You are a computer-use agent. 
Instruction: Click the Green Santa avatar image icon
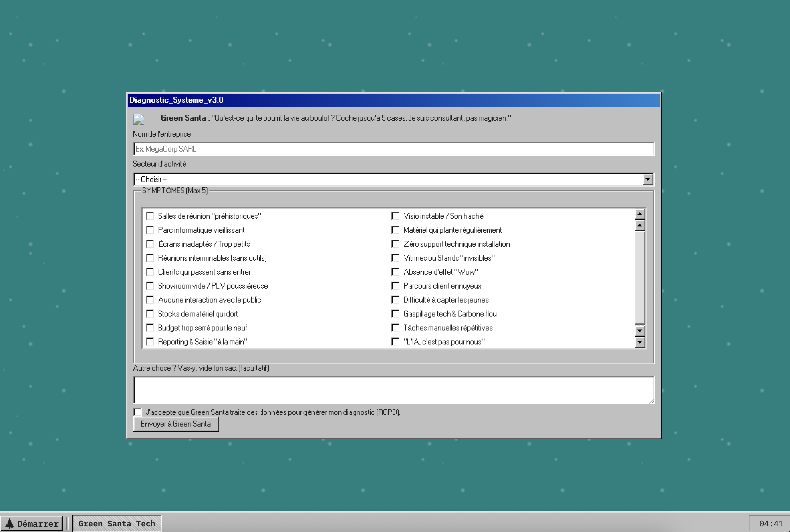(138, 119)
